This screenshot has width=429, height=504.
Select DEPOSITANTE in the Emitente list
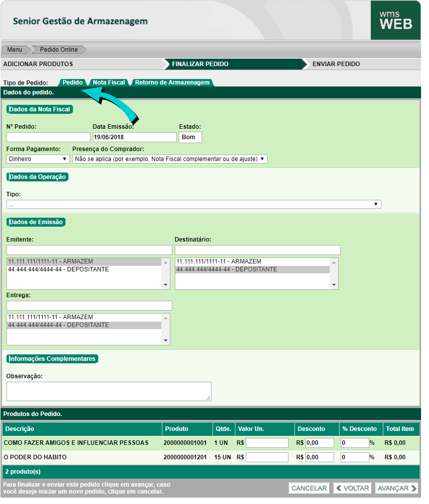[x=84, y=269]
